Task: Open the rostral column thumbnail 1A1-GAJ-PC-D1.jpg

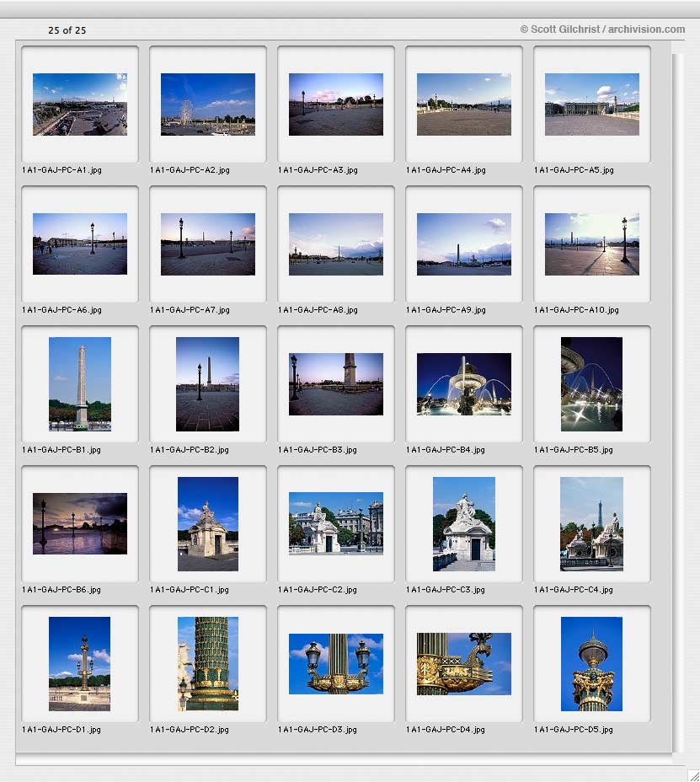Action: tap(80, 664)
